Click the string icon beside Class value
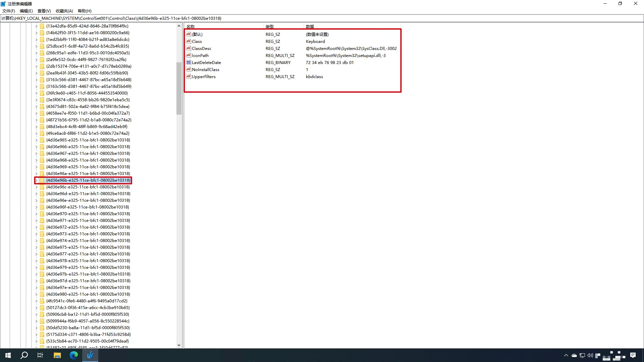Screen dimensions: 644x362 point(188,41)
